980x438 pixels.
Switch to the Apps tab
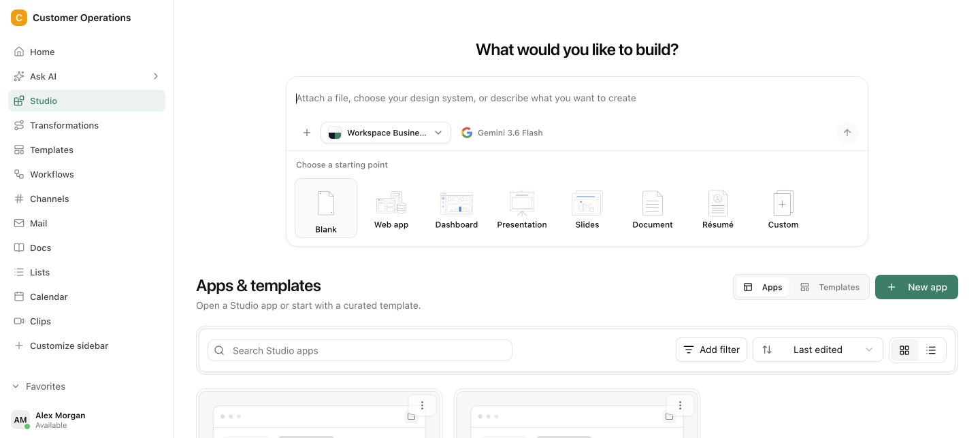(763, 287)
